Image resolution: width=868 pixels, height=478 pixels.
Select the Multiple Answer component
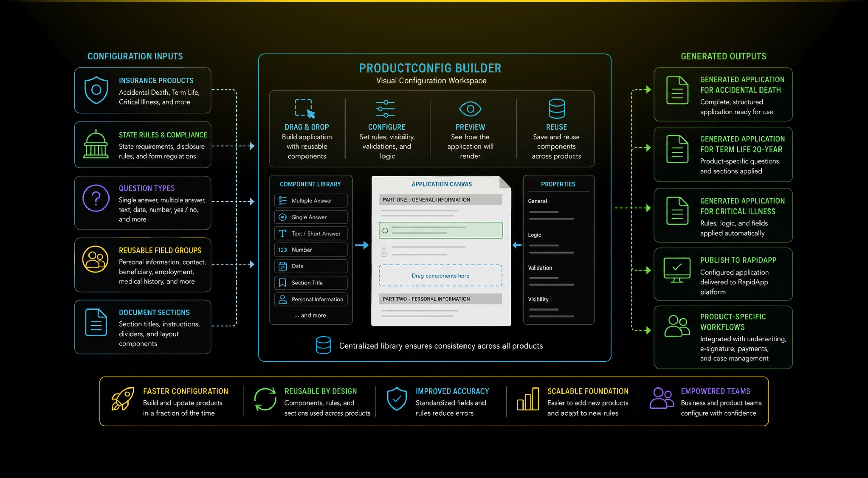click(x=311, y=201)
